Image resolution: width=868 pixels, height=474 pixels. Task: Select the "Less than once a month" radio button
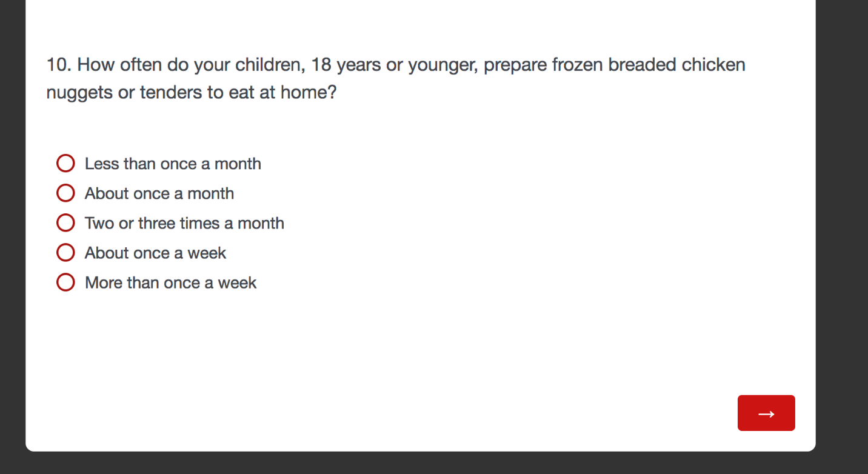click(x=65, y=164)
